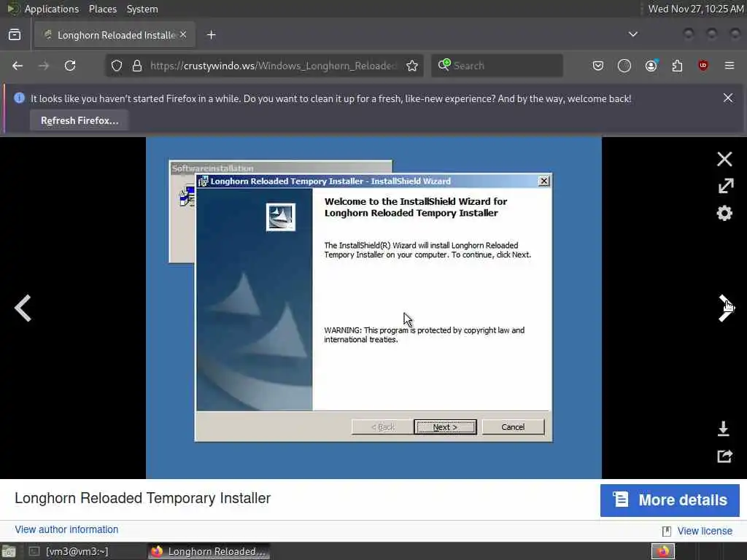This screenshot has width=747, height=560.
Task: Open the Places menu
Action: click(x=103, y=9)
